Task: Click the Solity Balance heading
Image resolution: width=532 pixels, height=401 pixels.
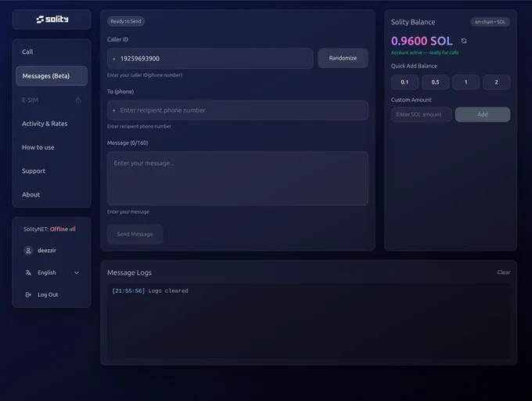Action: point(413,22)
